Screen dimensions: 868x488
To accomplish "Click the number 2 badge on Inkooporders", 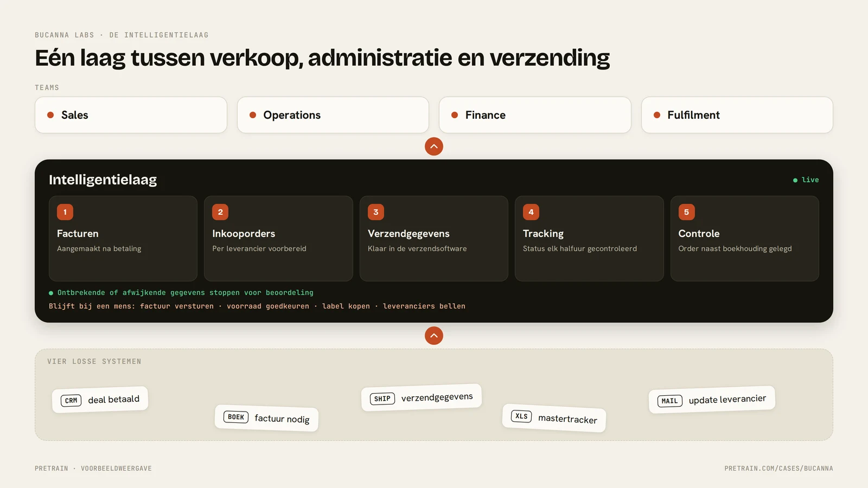I will point(220,212).
